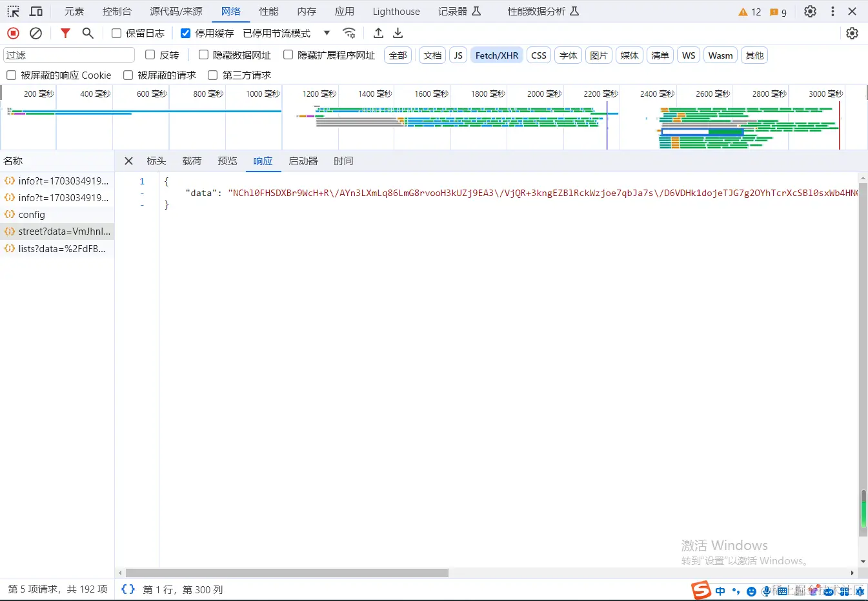Filter requests by CSS type
868x601 pixels.
point(539,55)
